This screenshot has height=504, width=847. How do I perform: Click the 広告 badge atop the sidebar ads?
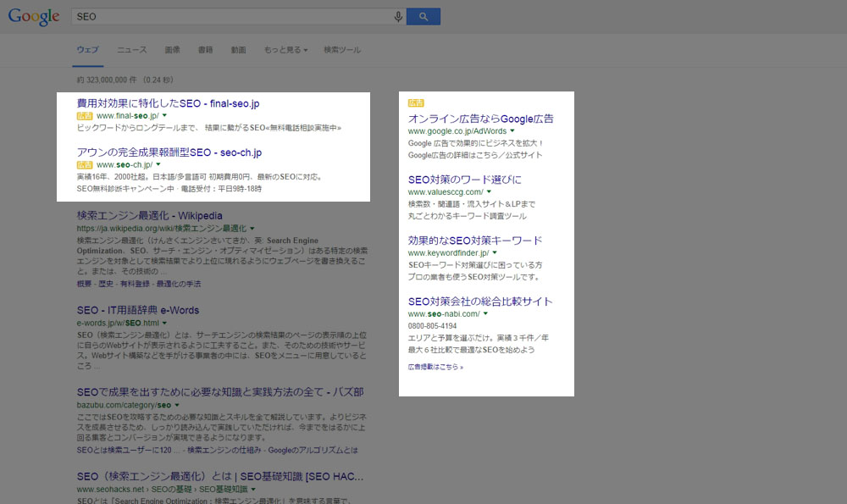[x=416, y=103]
